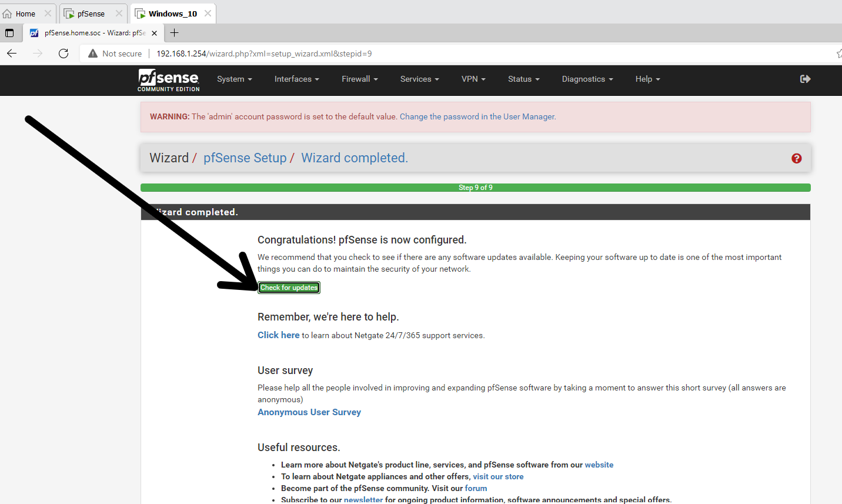
Task: Select the Windows_10 VM tab
Action: (172, 14)
